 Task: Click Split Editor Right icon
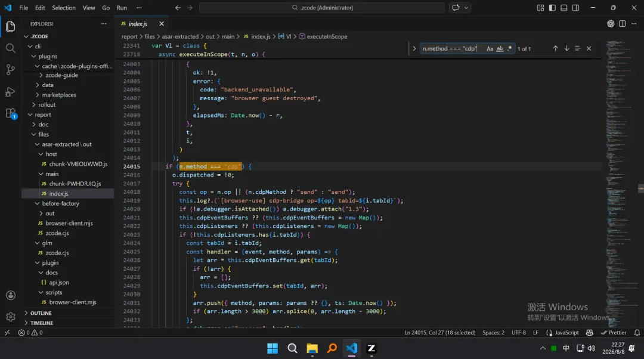pos(622,24)
